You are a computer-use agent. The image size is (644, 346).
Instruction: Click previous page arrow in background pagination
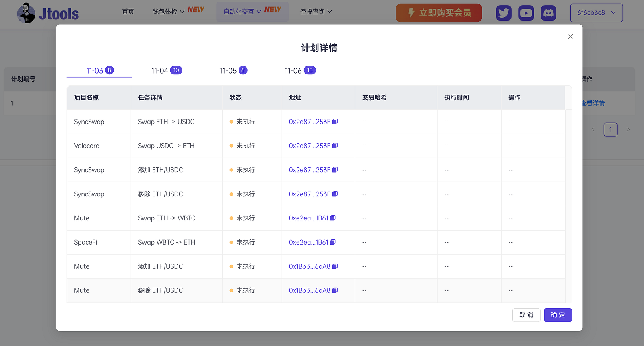tap(593, 130)
